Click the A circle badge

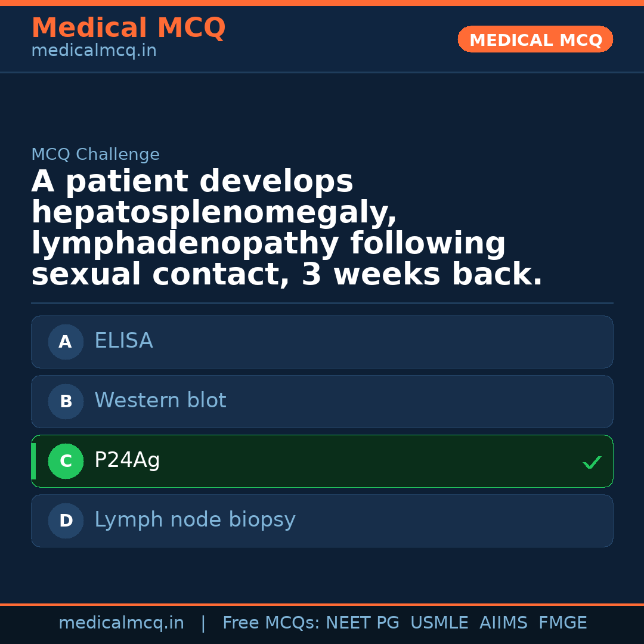tap(66, 342)
